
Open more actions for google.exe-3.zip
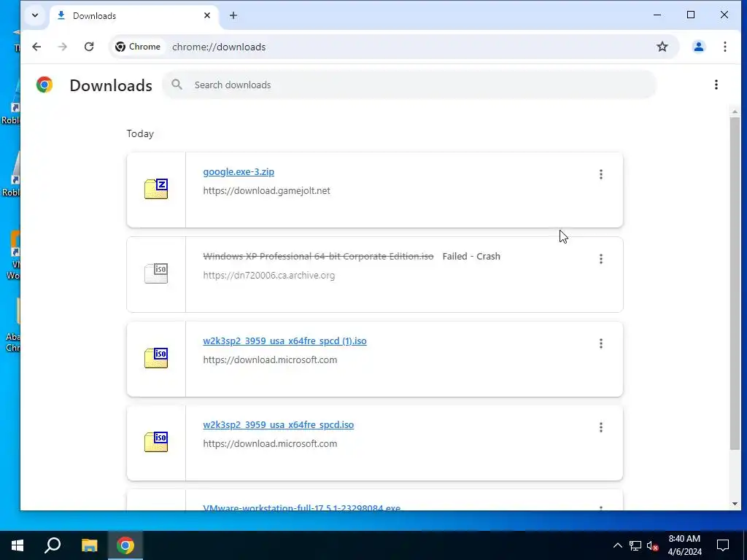click(x=601, y=174)
